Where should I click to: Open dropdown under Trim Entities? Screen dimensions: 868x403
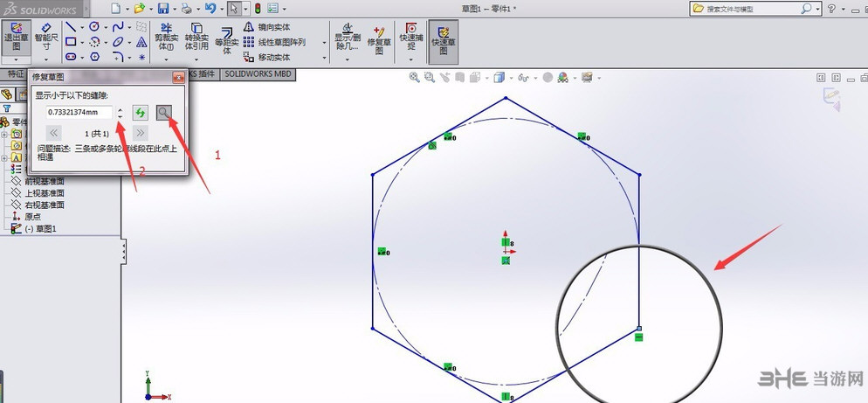(x=165, y=59)
